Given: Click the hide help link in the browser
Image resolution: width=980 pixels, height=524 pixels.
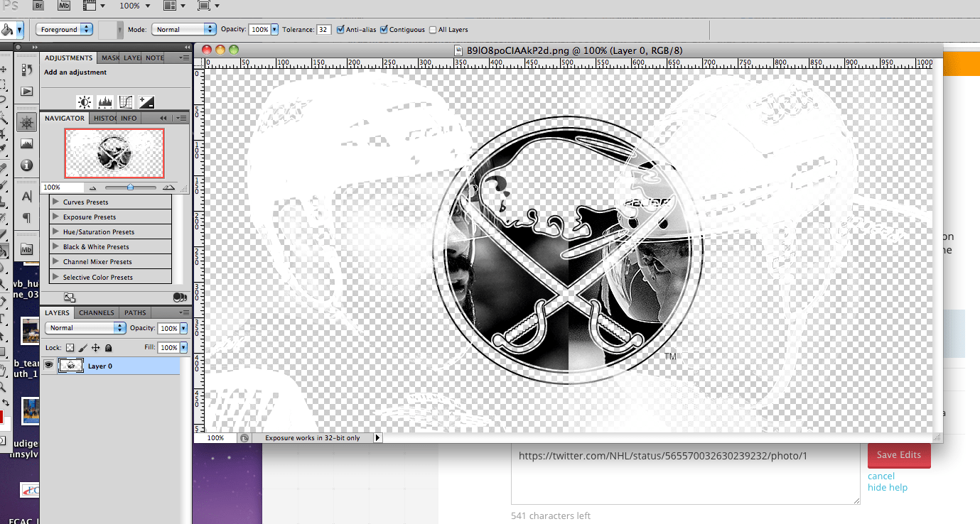Looking at the screenshot, I should (x=888, y=487).
